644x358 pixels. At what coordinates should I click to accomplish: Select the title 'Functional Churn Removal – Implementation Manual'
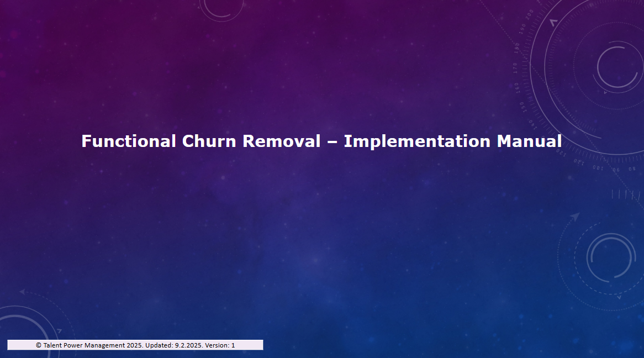pos(321,141)
